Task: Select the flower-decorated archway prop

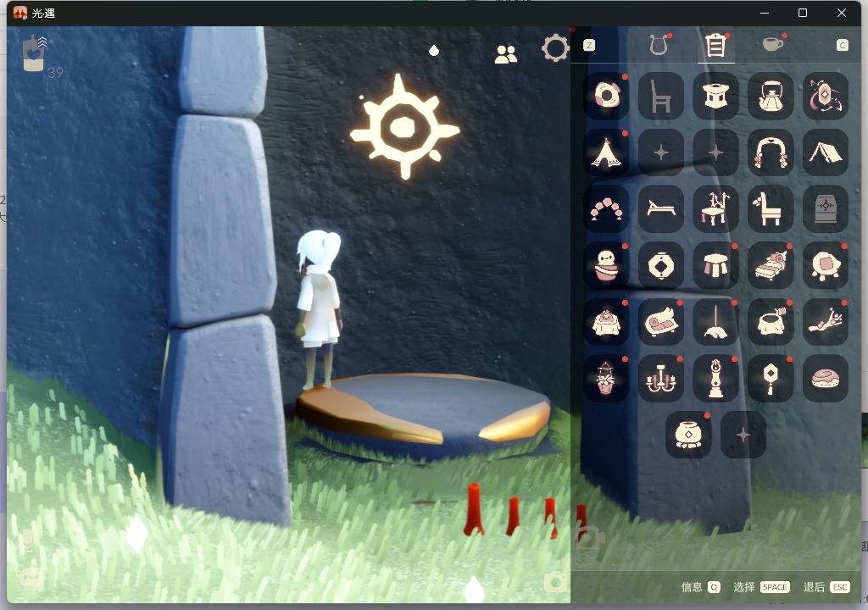Action: 771,152
